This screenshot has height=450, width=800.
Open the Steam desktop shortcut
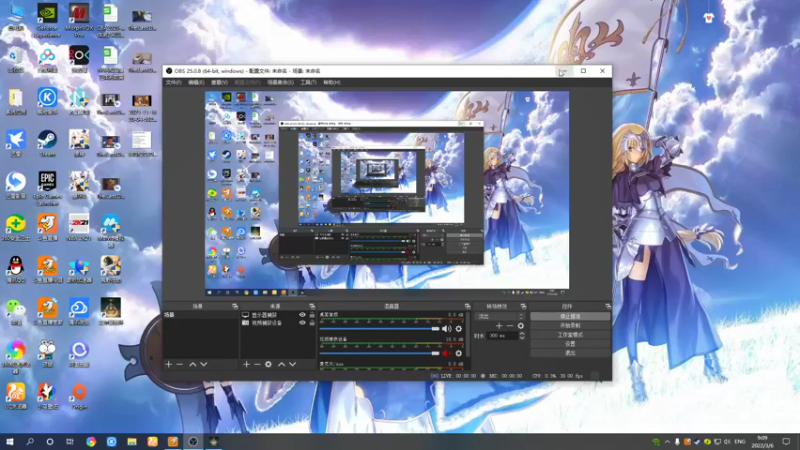point(47,143)
